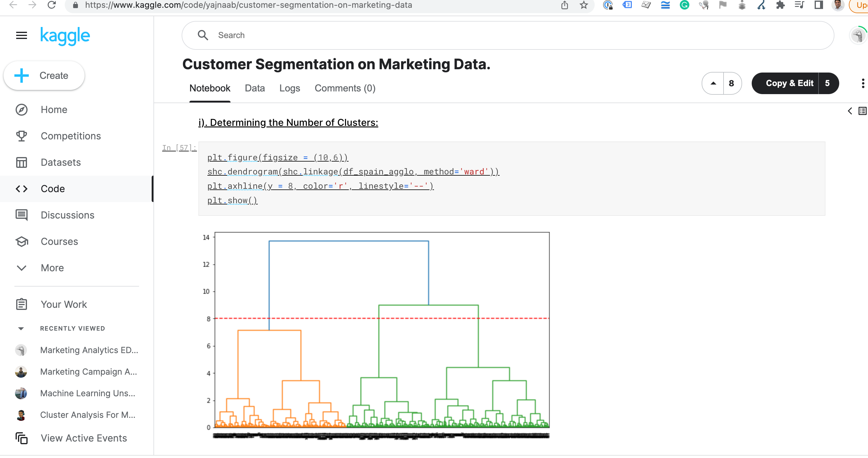868x458 pixels.
Task: Collapse the notebook sidebar with left chevron
Action: (850, 111)
